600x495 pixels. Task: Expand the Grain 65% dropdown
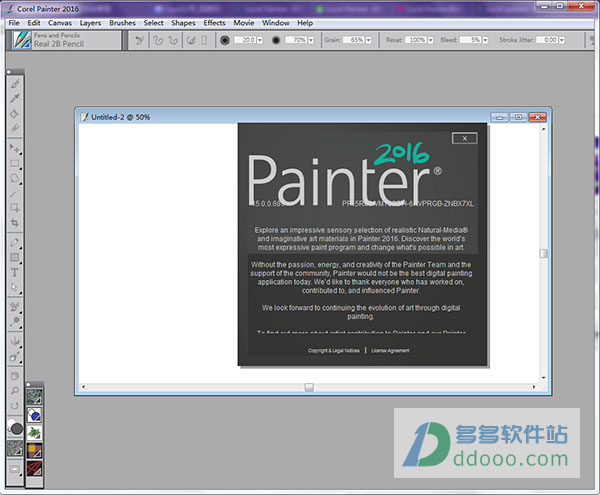point(368,40)
